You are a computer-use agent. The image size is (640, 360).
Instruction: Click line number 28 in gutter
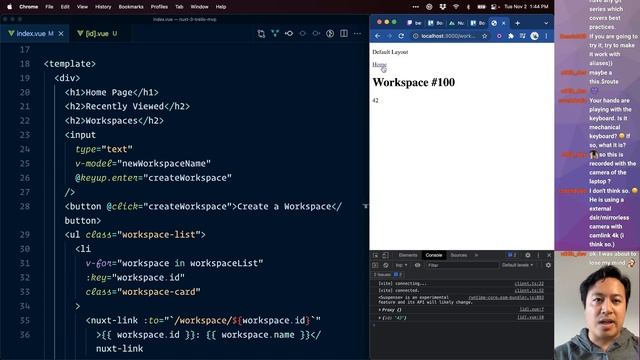[x=25, y=206]
